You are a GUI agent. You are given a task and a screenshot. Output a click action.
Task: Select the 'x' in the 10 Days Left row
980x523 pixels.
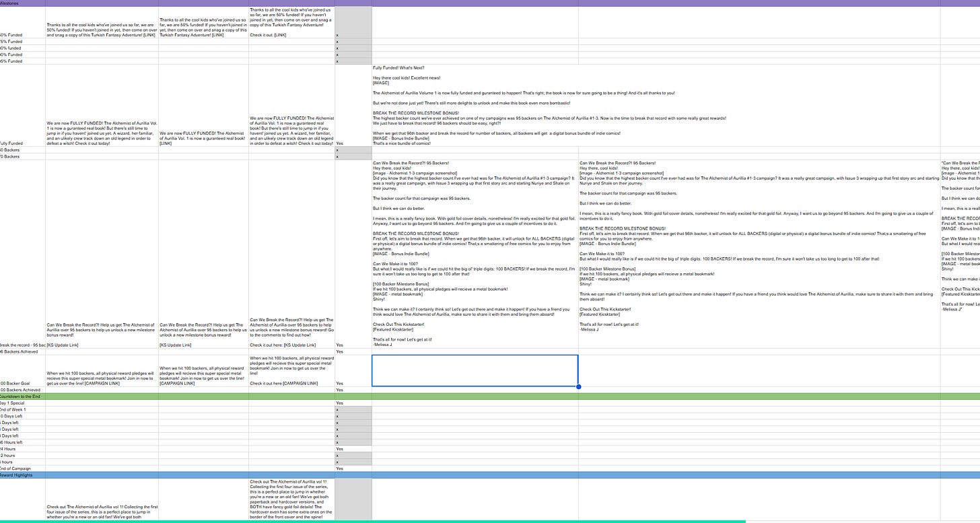coord(337,416)
